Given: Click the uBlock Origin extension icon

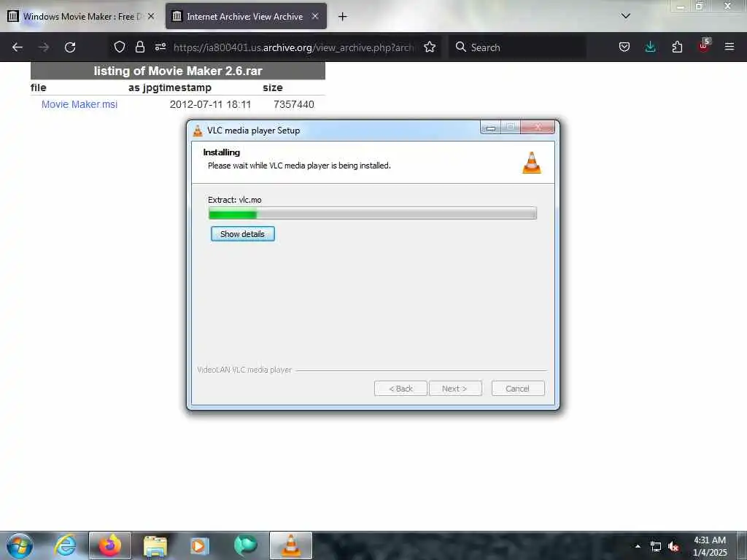Looking at the screenshot, I should 704,46.
